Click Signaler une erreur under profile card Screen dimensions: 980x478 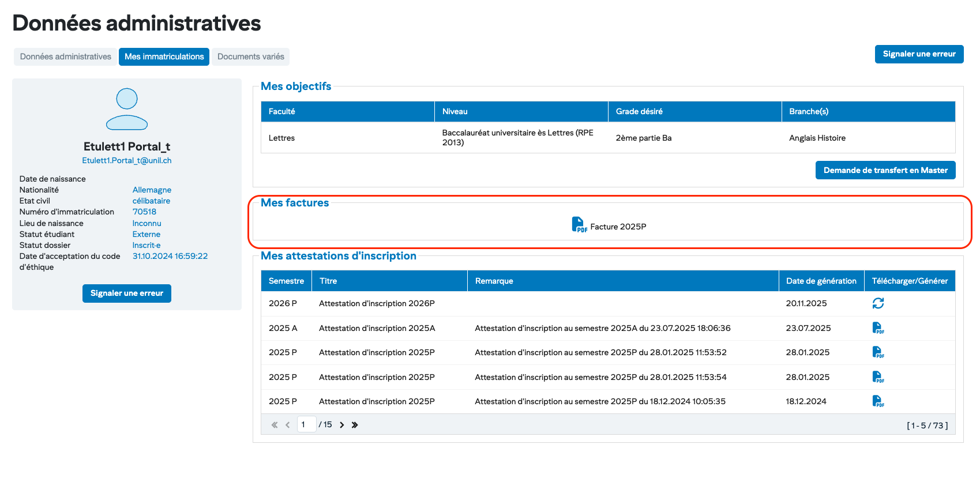click(127, 293)
